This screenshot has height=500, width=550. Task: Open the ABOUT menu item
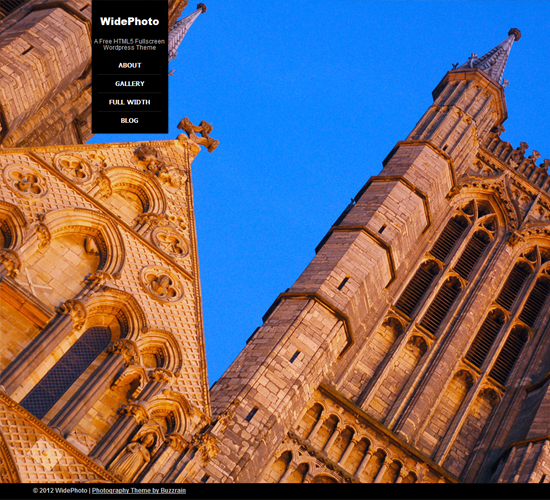point(129,65)
